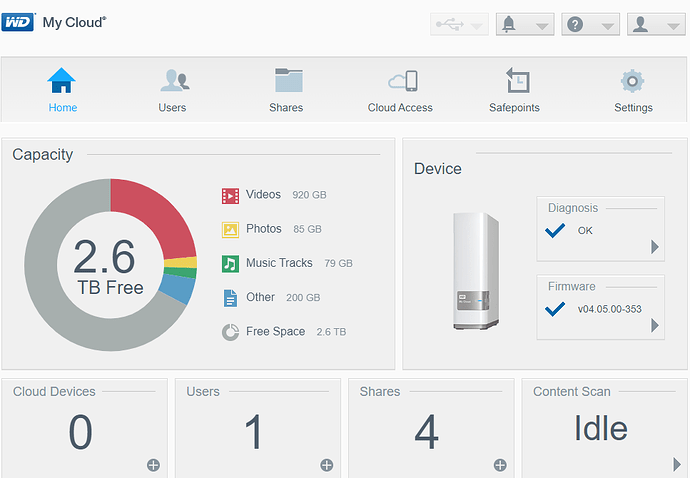Expand Firmware details arrow

tap(655, 325)
